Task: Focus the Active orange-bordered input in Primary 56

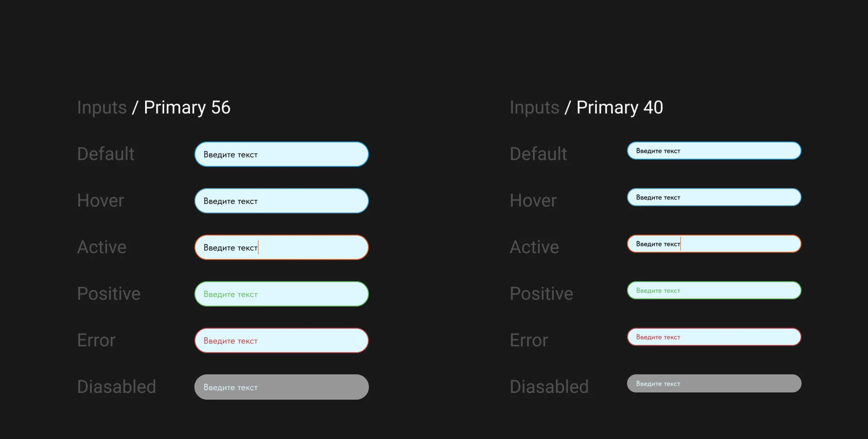Action: coord(281,247)
